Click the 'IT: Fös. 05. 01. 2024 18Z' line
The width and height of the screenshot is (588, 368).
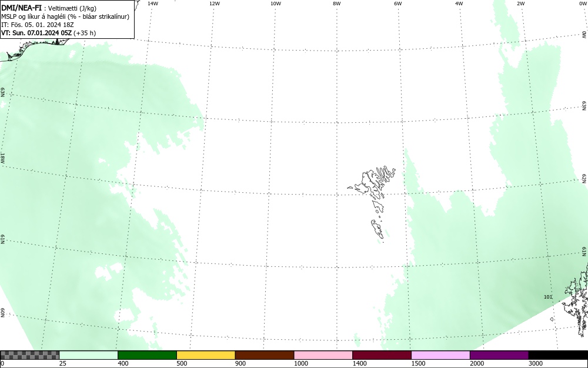tap(38, 25)
